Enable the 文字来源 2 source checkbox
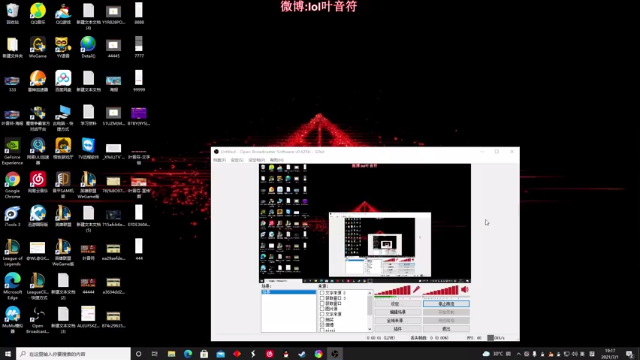Viewport: 640px width, 360px height. point(322,293)
